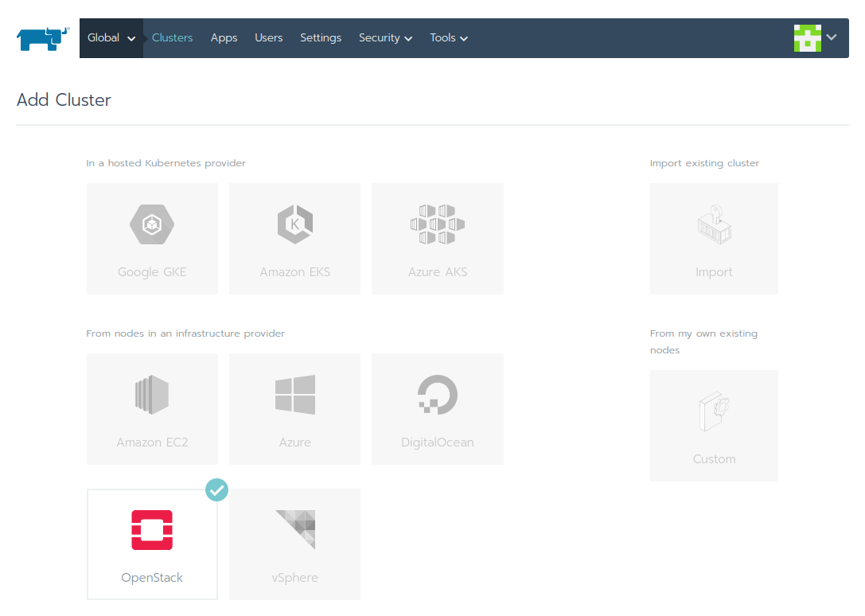865x616 pixels.
Task: Click the Rancher logo
Action: [41, 37]
